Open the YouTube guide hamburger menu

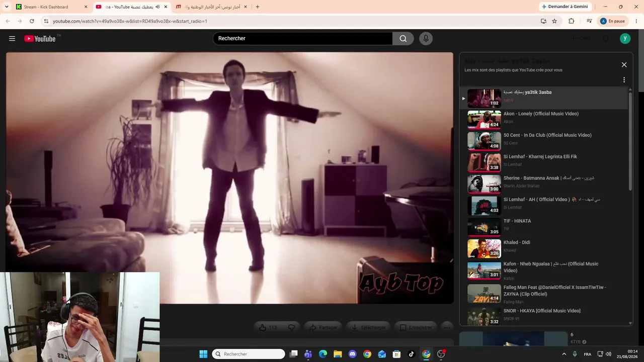(x=12, y=39)
